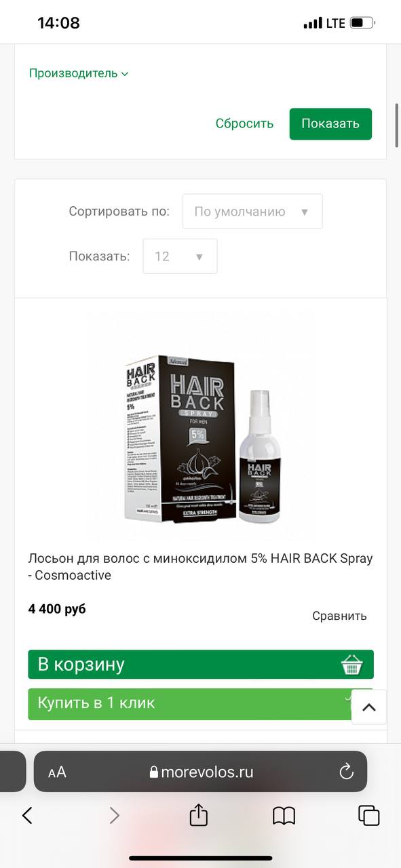The width and height of the screenshot is (401, 868).
Task: Click the green Показать button
Action: coord(330,124)
